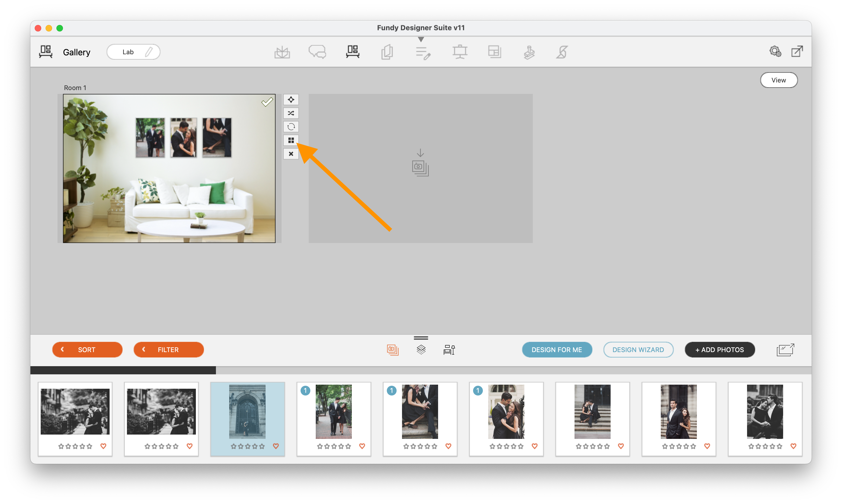842x504 pixels.
Task: Click the View button
Action: click(779, 80)
